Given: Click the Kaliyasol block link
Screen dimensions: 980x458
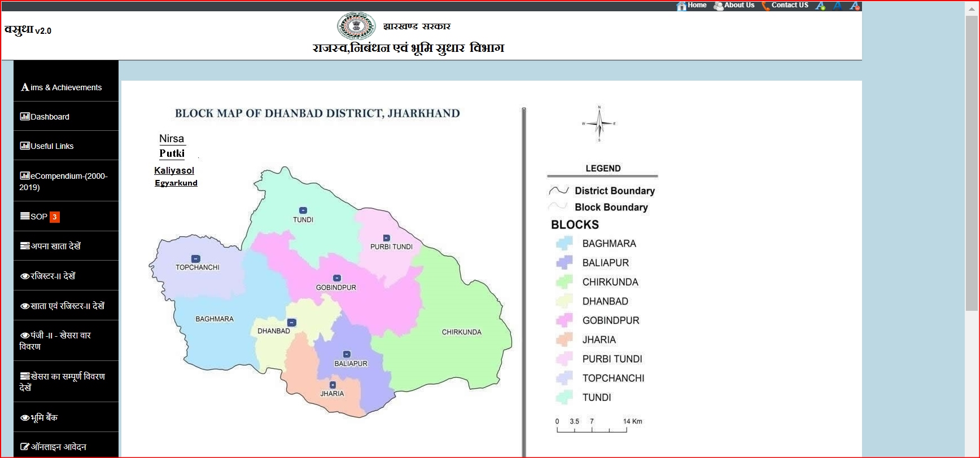Looking at the screenshot, I should 174,170.
